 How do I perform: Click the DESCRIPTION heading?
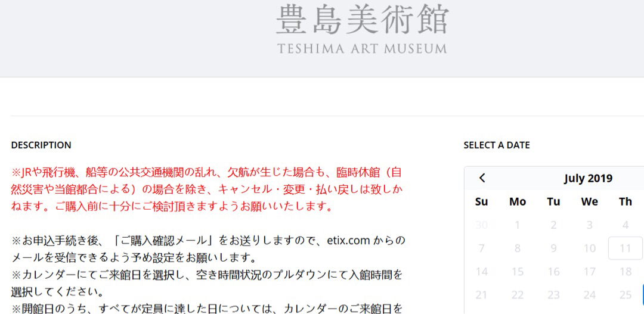point(41,145)
